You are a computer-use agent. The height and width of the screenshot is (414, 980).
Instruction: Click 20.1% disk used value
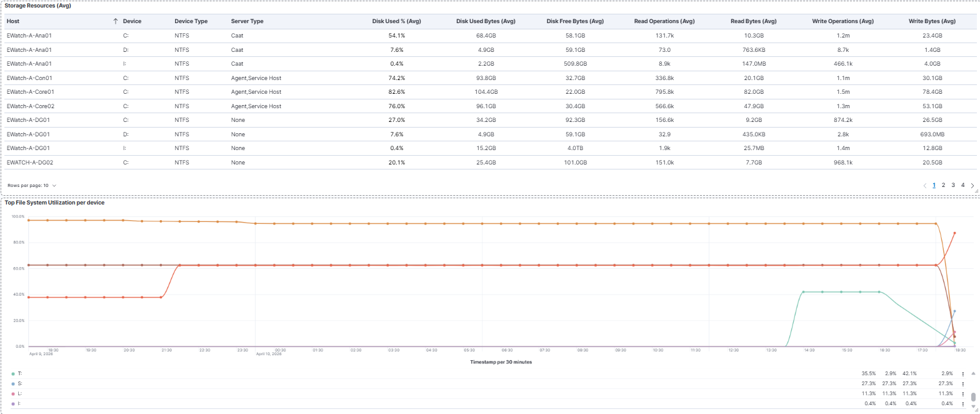[396, 163]
